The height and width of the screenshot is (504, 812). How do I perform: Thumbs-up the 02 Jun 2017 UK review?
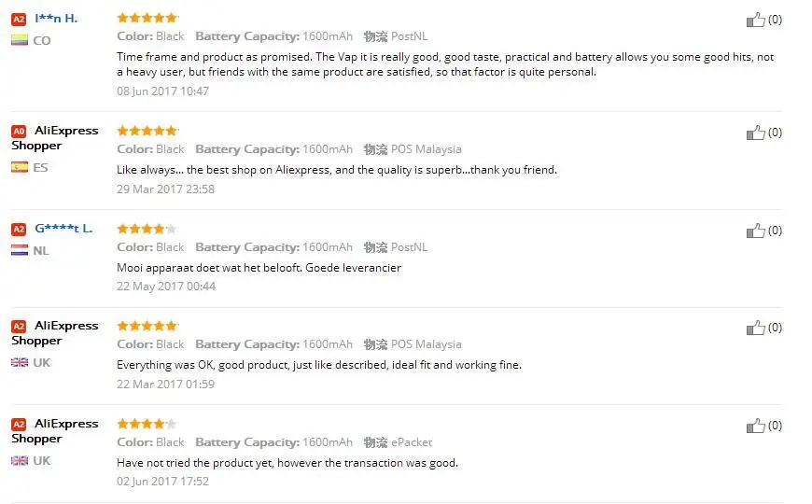click(x=756, y=426)
